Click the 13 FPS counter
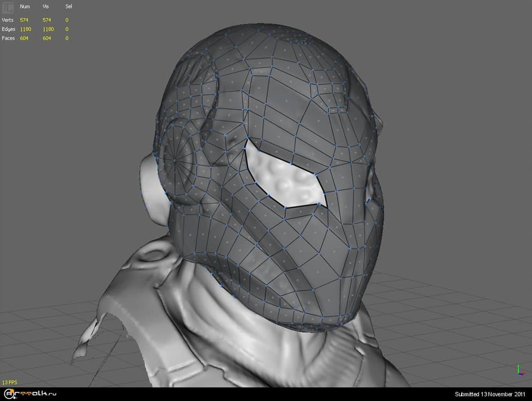532x401 pixels. coord(10,382)
